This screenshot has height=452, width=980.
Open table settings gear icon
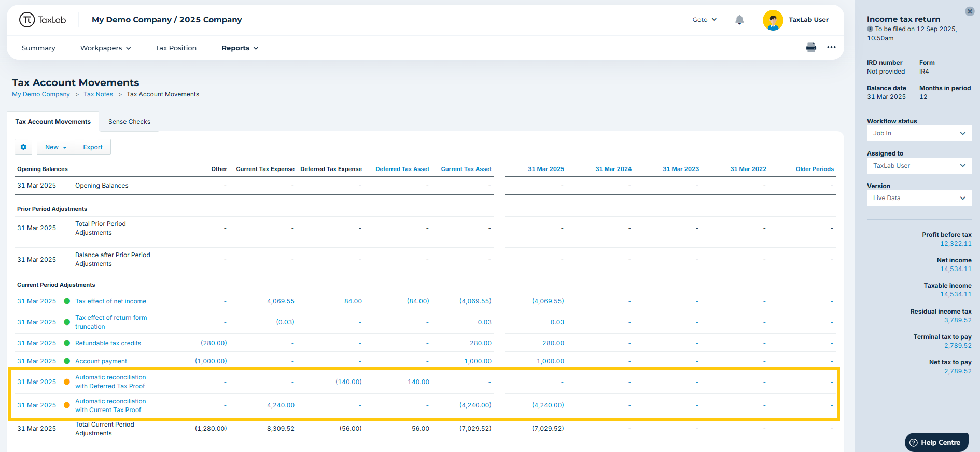point(23,147)
